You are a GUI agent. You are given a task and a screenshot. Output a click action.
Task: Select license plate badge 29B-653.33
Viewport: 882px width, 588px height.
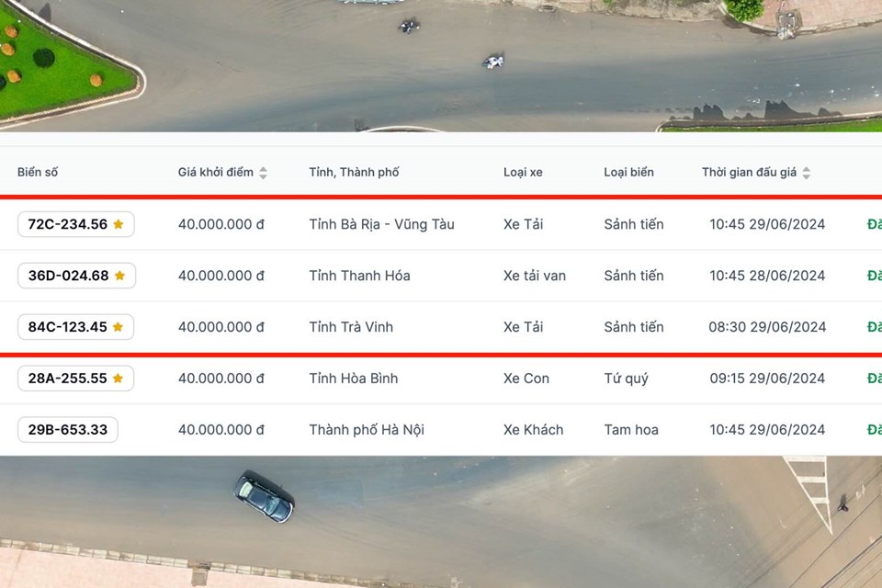pos(67,430)
